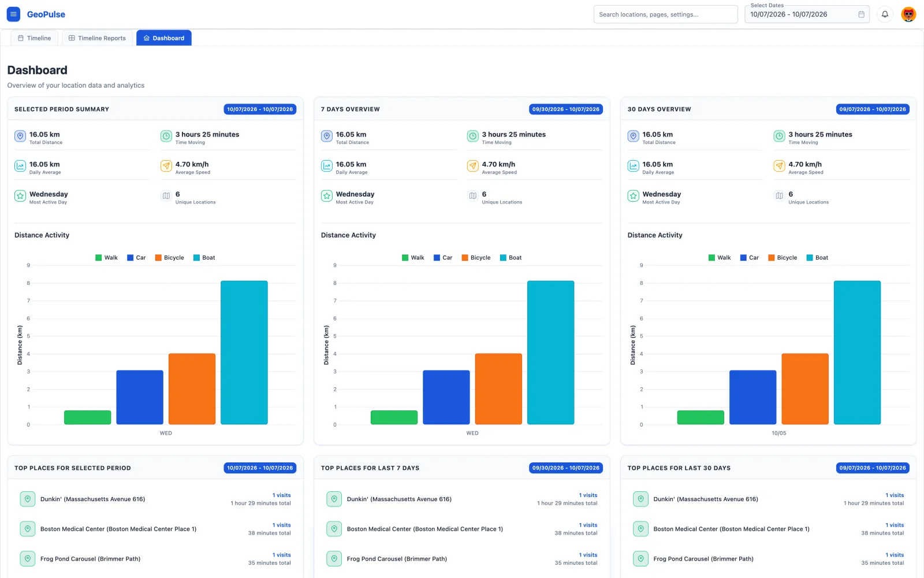Click date badge in 30 Days Overview header
Image resolution: width=924 pixels, height=578 pixels.
(873, 109)
